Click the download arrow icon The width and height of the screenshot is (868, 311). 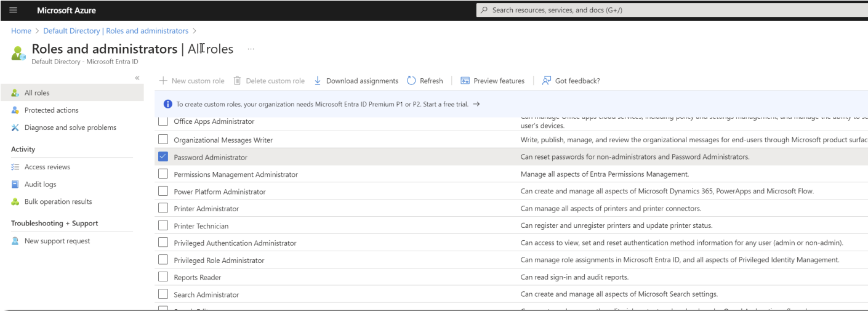coord(318,81)
